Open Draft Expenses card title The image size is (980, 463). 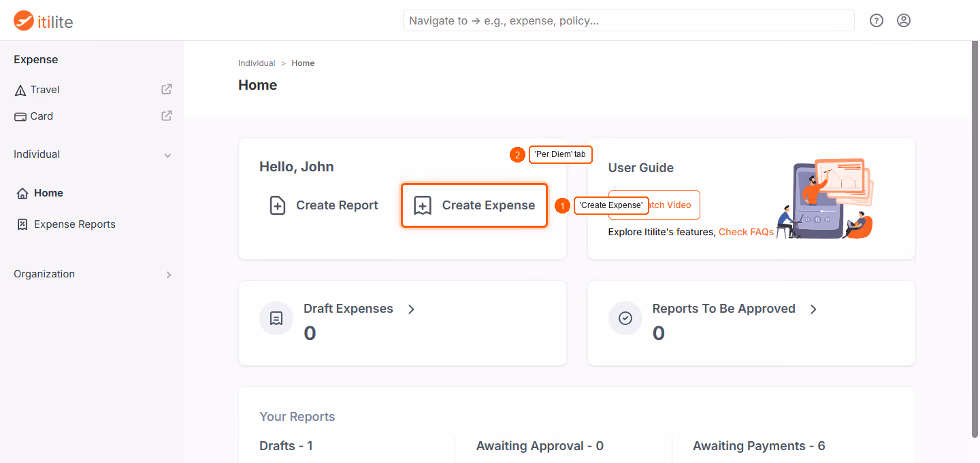pyautogui.click(x=348, y=309)
